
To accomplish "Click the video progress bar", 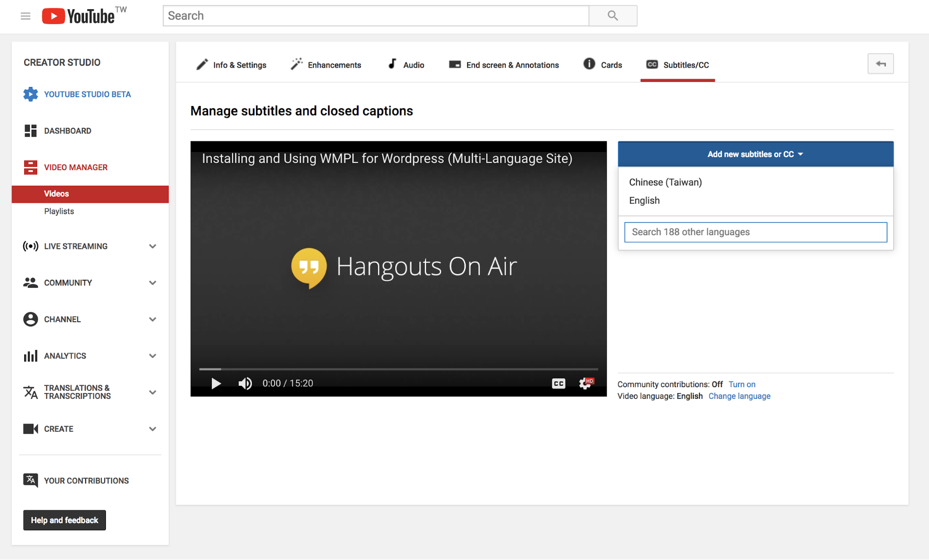I will coord(398,369).
